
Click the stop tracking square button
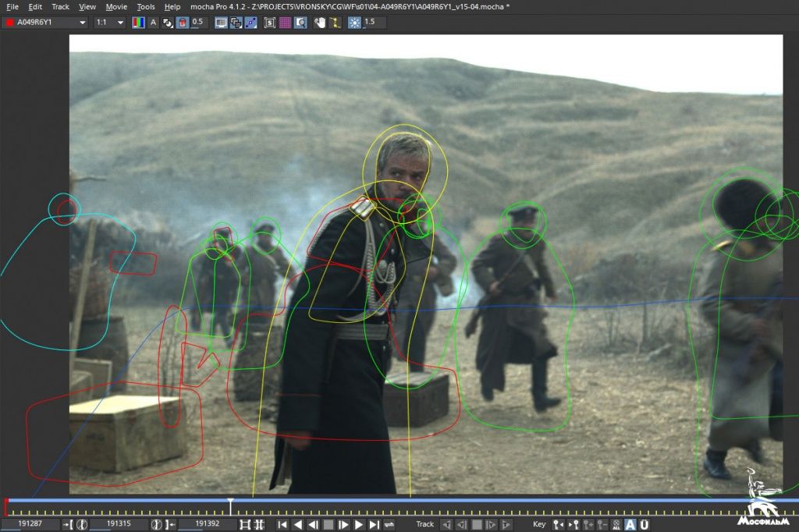pyautogui.click(x=477, y=524)
